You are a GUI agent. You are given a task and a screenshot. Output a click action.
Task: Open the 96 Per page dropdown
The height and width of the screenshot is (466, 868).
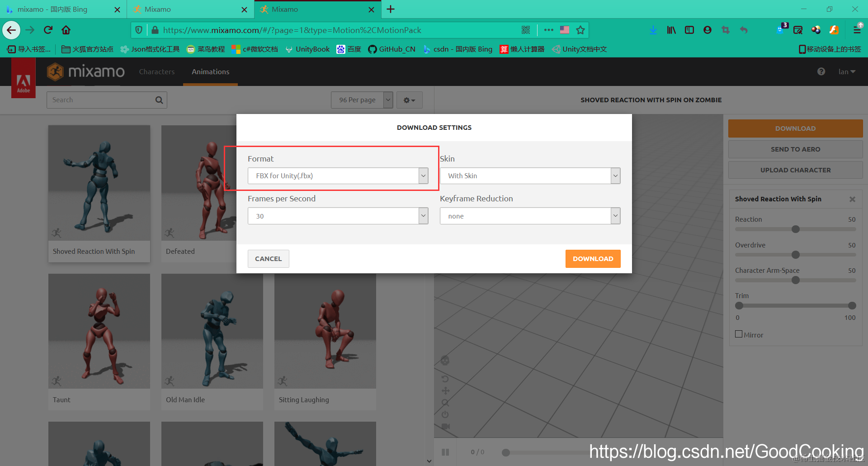pos(362,100)
